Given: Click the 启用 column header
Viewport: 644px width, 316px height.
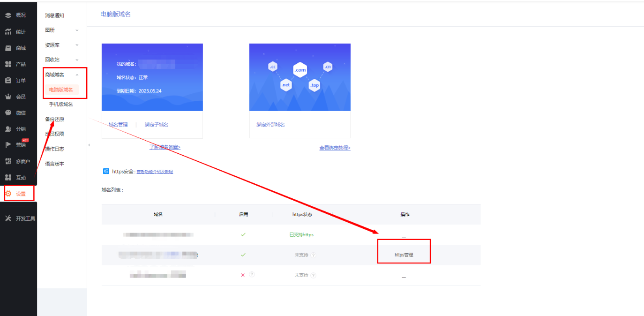Looking at the screenshot, I should click(243, 214).
